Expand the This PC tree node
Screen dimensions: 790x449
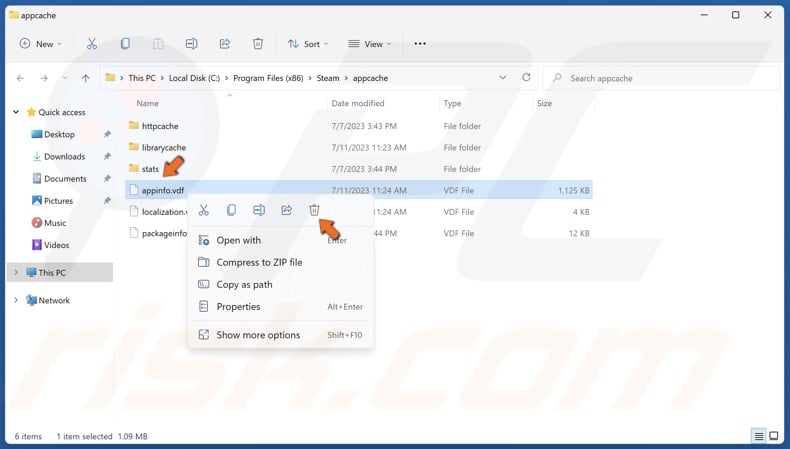pos(16,272)
